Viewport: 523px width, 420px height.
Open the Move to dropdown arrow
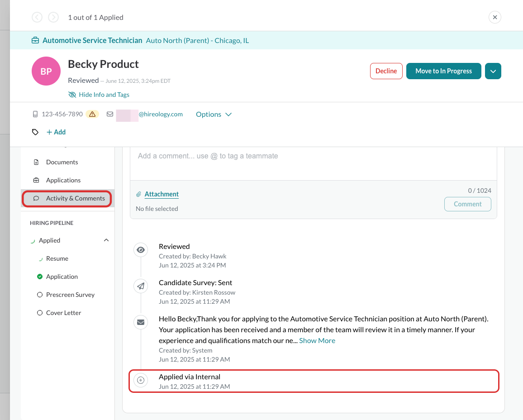pyautogui.click(x=493, y=71)
